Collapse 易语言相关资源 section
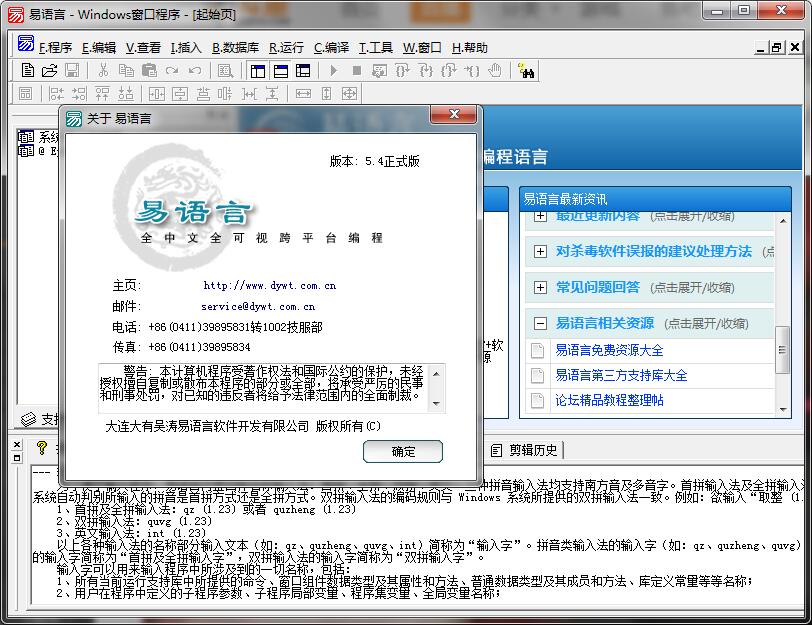The height and width of the screenshot is (625, 812). (540, 324)
